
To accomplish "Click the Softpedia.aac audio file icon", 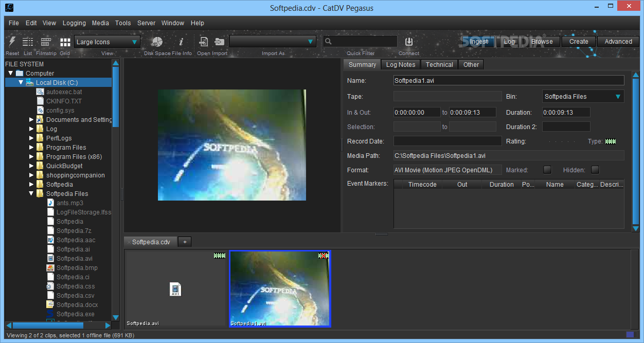I will point(50,240).
